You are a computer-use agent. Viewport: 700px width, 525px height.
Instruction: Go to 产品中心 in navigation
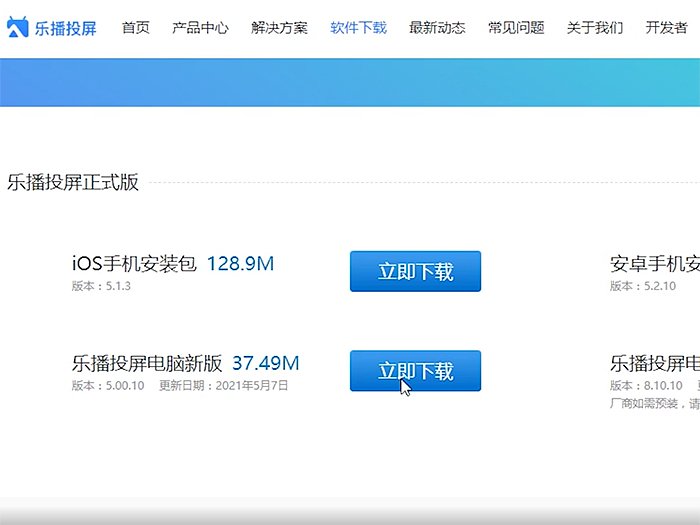pyautogui.click(x=200, y=28)
